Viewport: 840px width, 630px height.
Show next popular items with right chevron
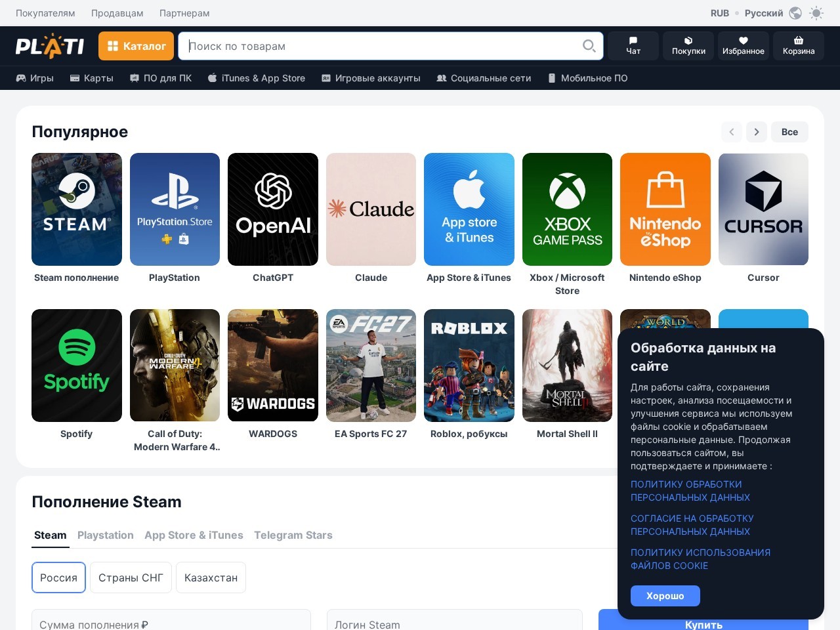tap(757, 132)
